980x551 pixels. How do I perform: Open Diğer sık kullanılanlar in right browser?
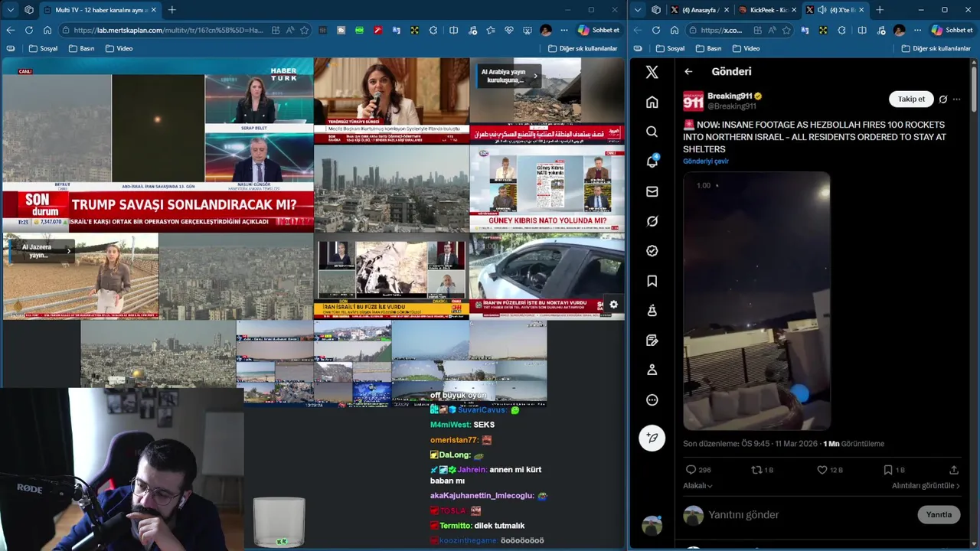[x=936, y=48]
